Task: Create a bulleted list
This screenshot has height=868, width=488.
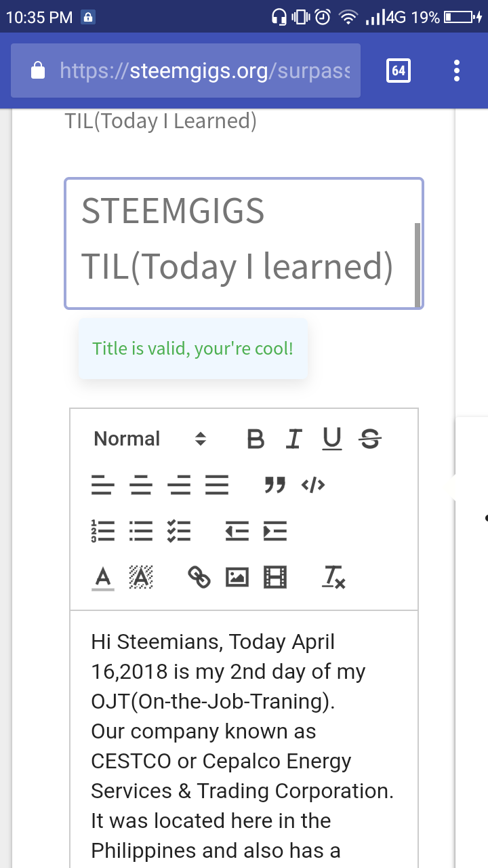Action: (140, 531)
